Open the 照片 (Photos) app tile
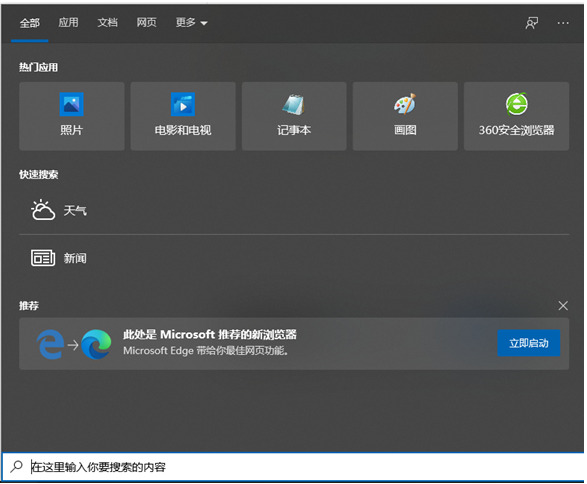 (72, 116)
